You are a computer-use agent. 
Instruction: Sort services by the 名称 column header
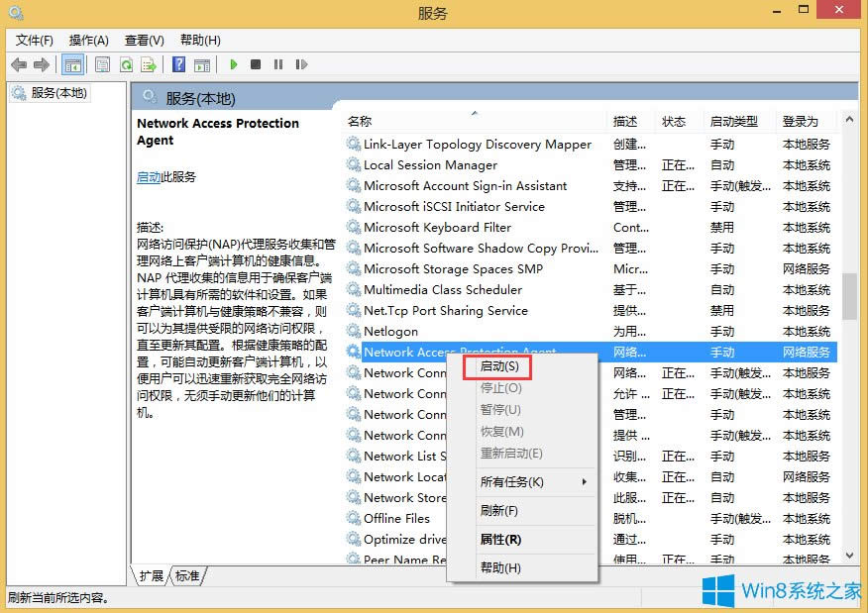pos(359,121)
